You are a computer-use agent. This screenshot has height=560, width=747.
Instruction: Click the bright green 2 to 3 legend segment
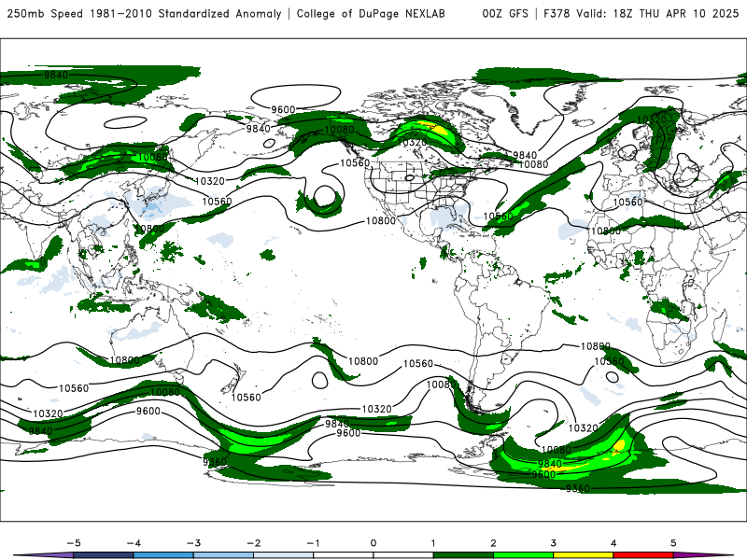(x=524, y=555)
